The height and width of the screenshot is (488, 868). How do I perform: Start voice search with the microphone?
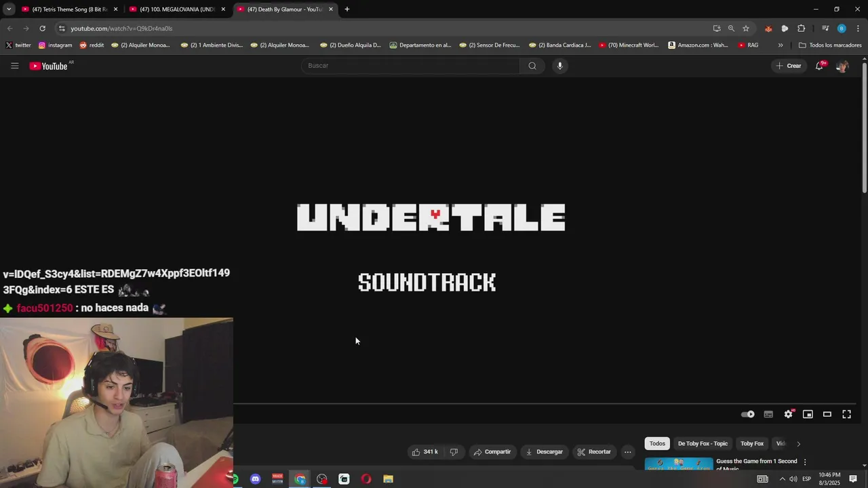[559, 66]
